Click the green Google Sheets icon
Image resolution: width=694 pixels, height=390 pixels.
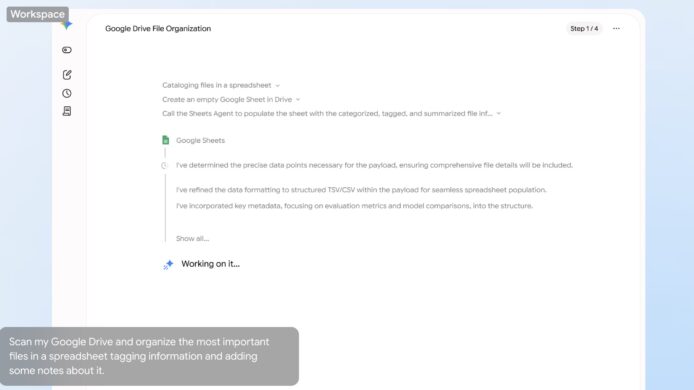pyautogui.click(x=166, y=140)
